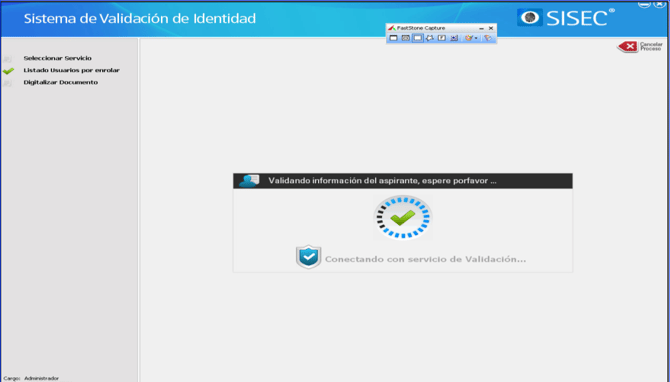Click the 'Cargo:' label at bottom
670x382 pixels.
click(12, 379)
